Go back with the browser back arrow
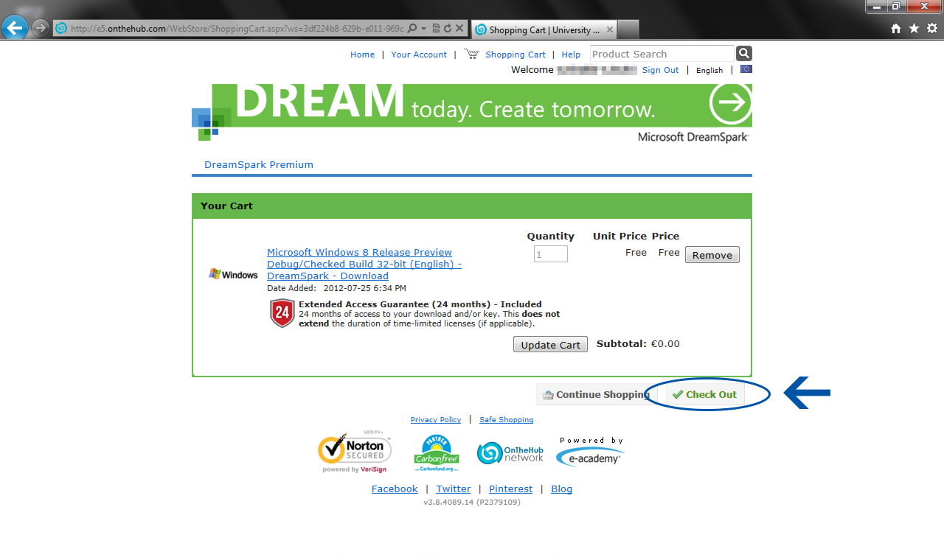This screenshot has height=560, width=944. pos(15,28)
